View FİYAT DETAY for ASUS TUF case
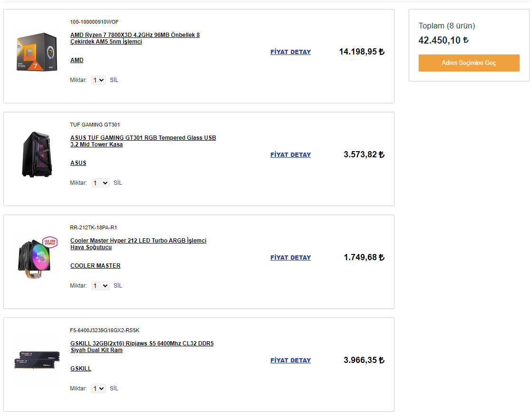This screenshot has width=532, height=416. [x=291, y=155]
